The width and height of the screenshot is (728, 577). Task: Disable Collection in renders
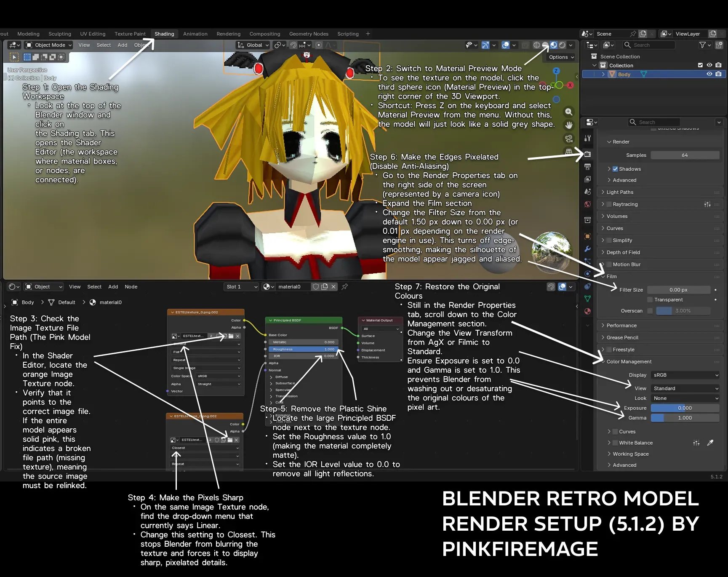[x=718, y=65]
